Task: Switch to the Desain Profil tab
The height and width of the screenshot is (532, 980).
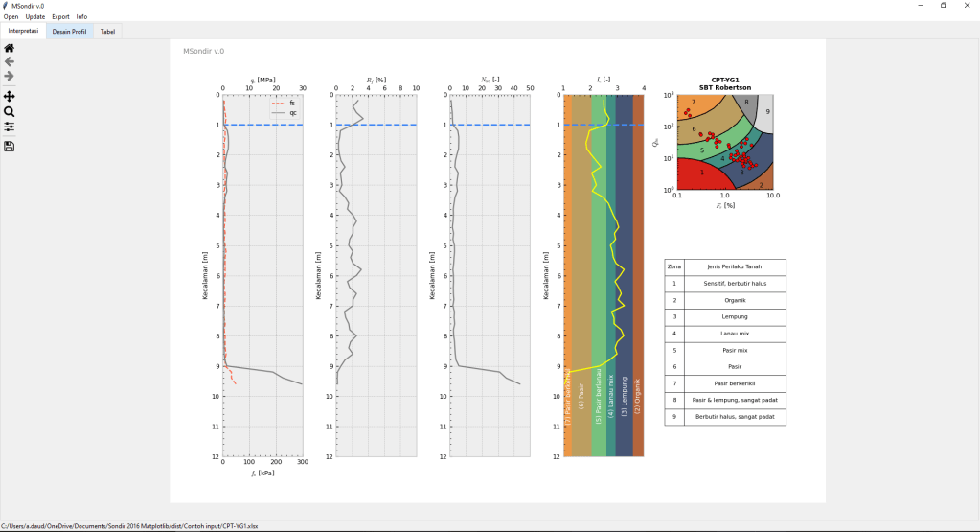Action: tap(69, 32)
